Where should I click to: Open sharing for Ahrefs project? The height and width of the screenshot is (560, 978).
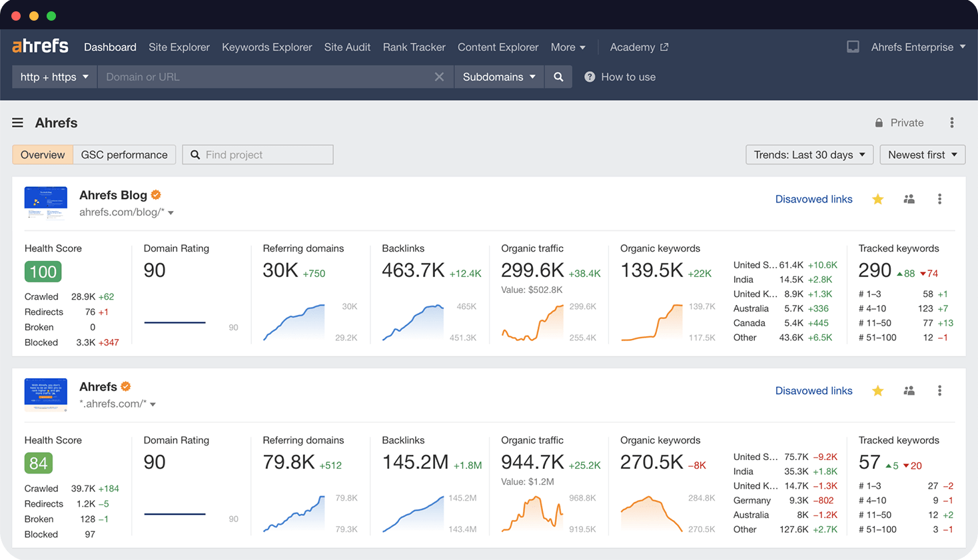[909, 391]
